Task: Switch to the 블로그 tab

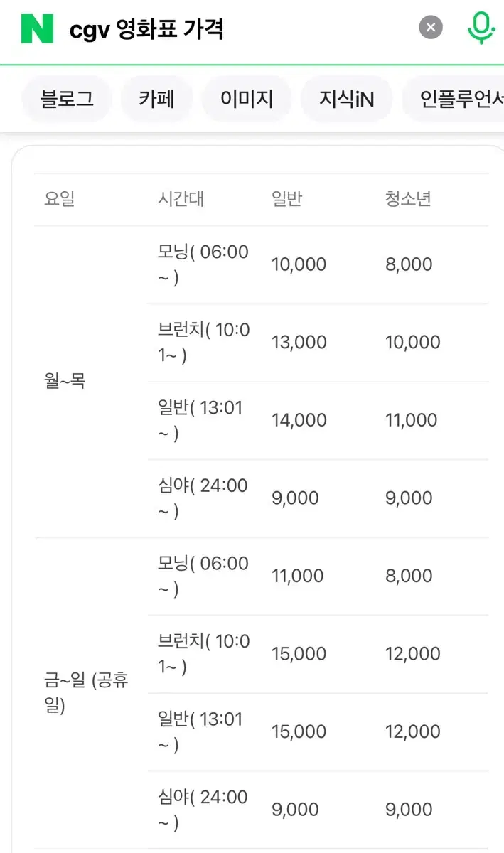Action: point(67,99)
